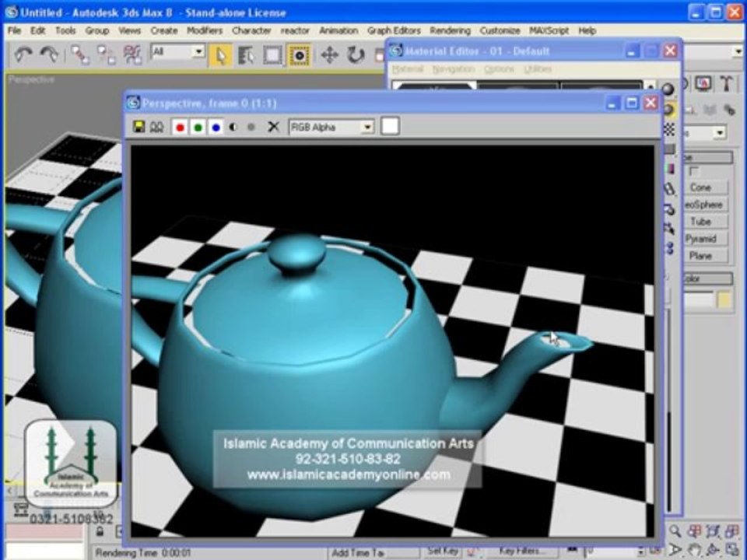Click the Cone primitive button
Screen dimensions: 747x560
(704, 187)
